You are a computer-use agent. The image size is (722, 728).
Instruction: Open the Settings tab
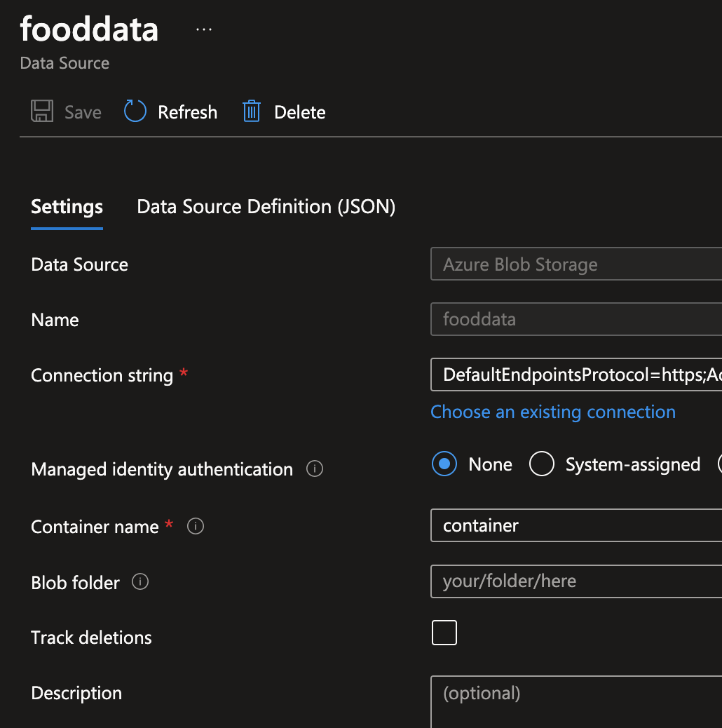click(67, 206)
